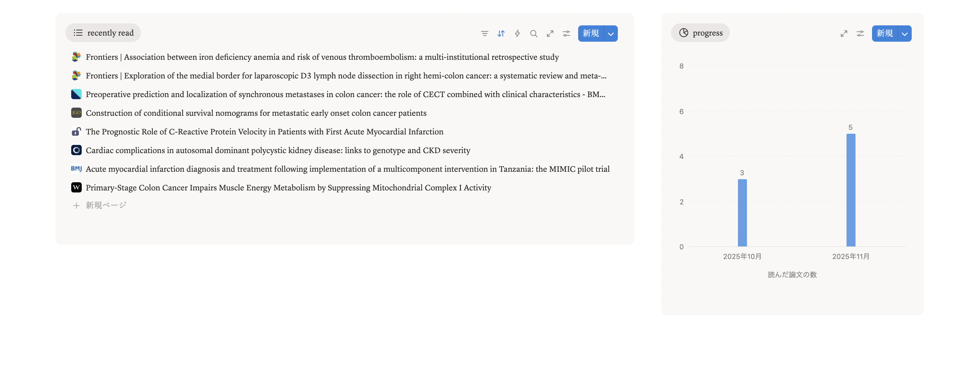Click the search magnifier in recently read

tap(533, 34)
